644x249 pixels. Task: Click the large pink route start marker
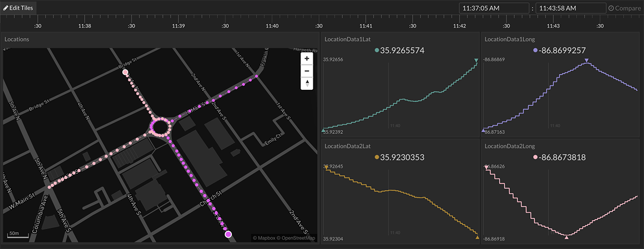(x=125, y=72)
